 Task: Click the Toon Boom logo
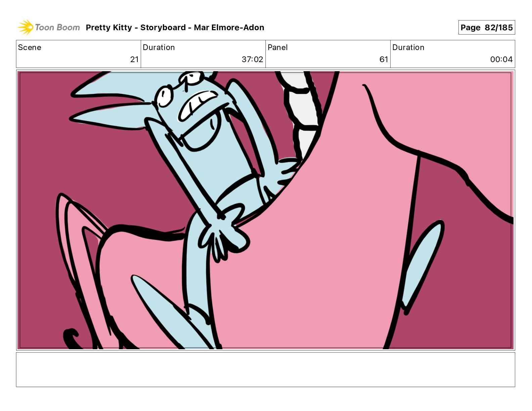click(49, 27)
